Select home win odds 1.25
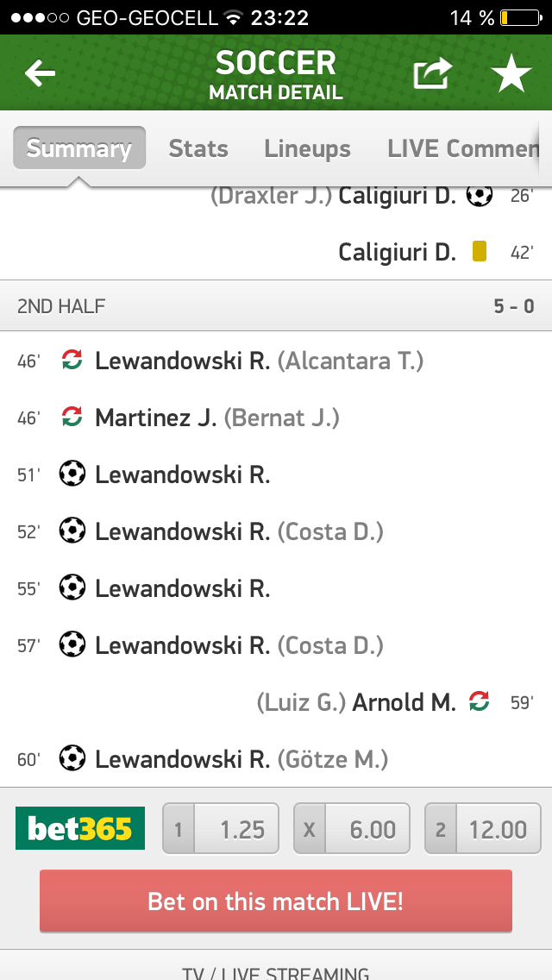 point(221,829)
